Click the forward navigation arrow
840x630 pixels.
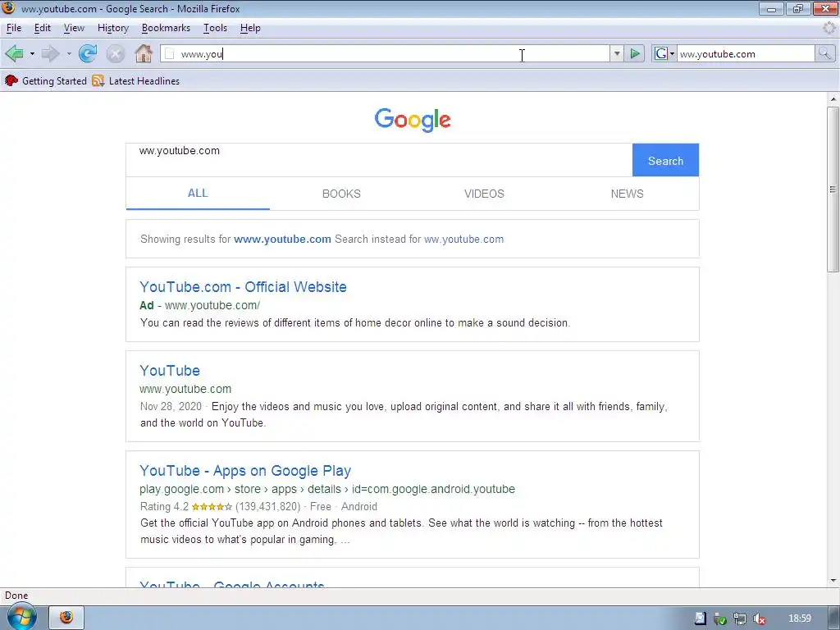point(50,53)
